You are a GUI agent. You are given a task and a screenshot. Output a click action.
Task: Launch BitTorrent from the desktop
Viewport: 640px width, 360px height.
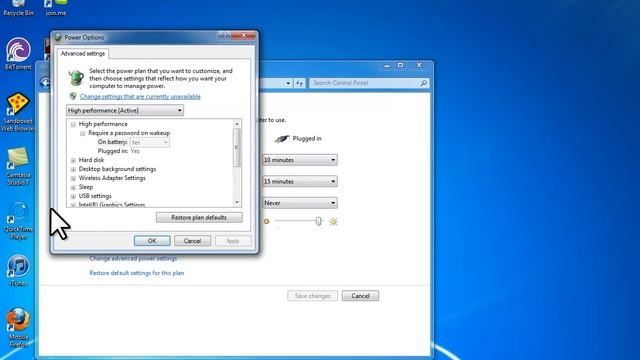click(18, 54)
